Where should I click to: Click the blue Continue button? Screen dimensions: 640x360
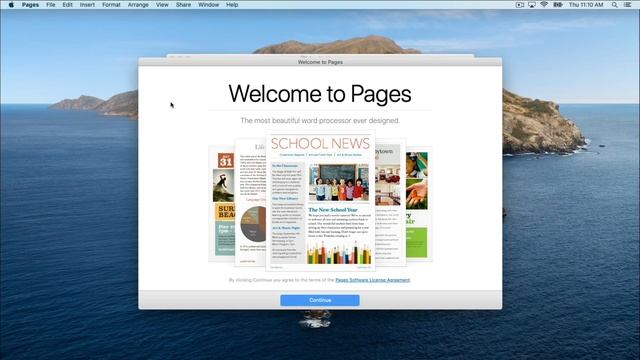pos(320,300)
